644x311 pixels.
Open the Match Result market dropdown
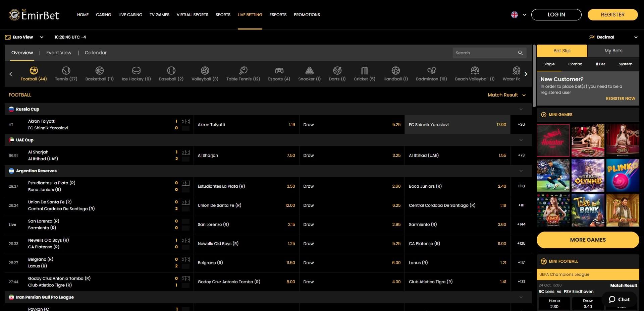(x=506, y=95)
